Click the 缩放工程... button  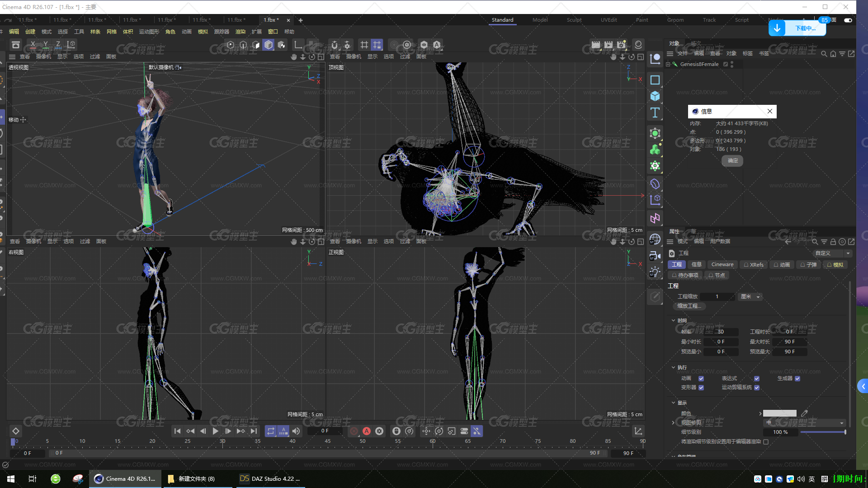[x=689, y=306]
